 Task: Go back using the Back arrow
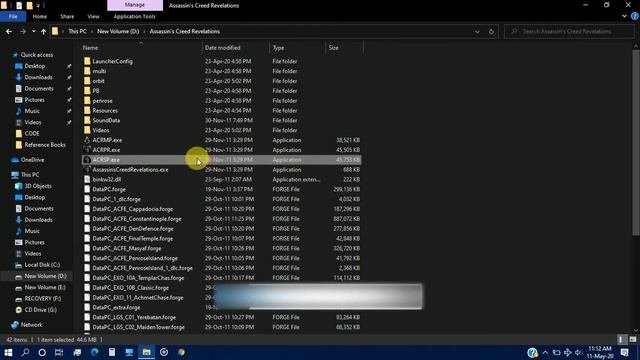tap(9, 31)
